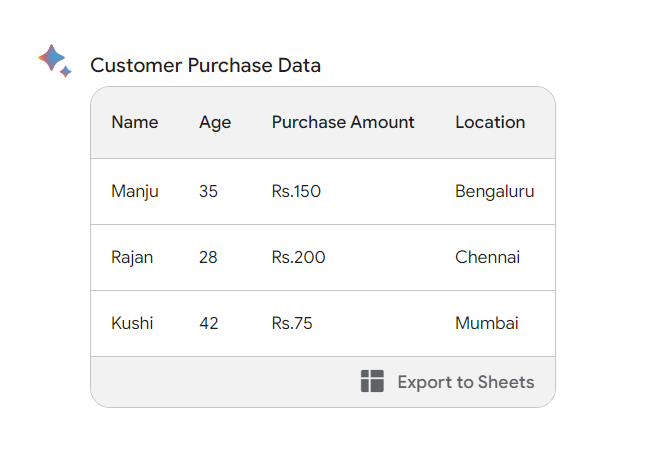Select the Purchase Amount column header
665x454 pixels.
click(x=343, y=122)
